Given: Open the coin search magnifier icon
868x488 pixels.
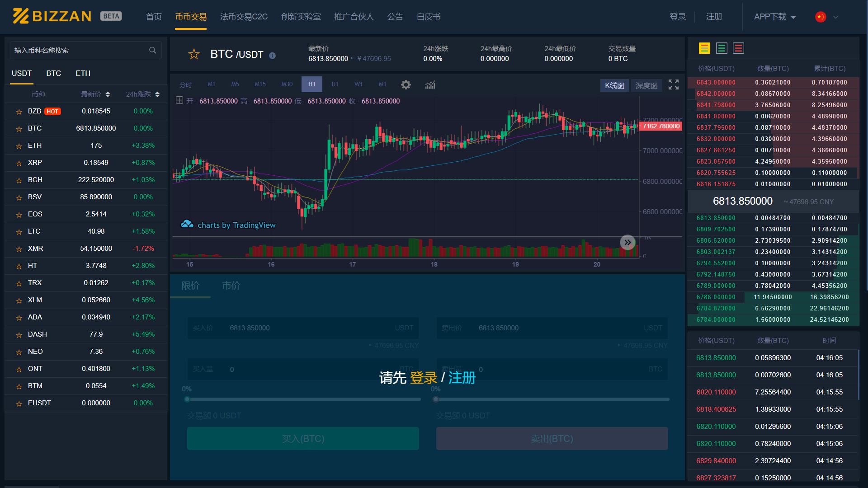Looking at the screenshot, I should (x=152, y=50).
